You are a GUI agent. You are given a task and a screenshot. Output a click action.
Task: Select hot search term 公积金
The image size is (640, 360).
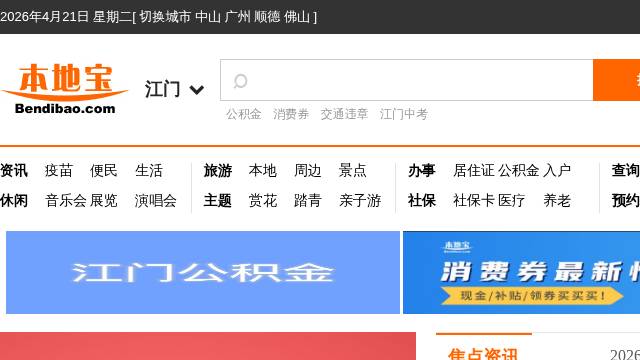[244, 114]
